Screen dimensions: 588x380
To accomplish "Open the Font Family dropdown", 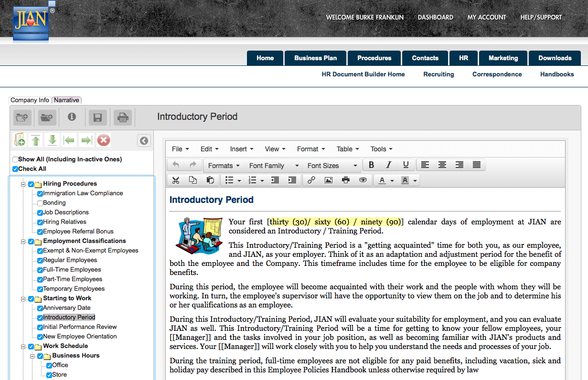I will (x=273, y=166).
